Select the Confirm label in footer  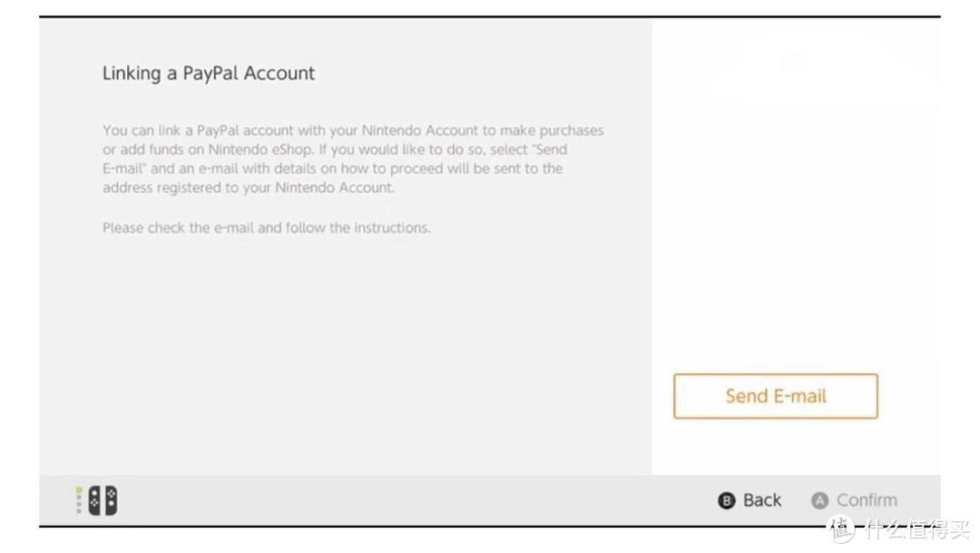(x=867, y=500)
